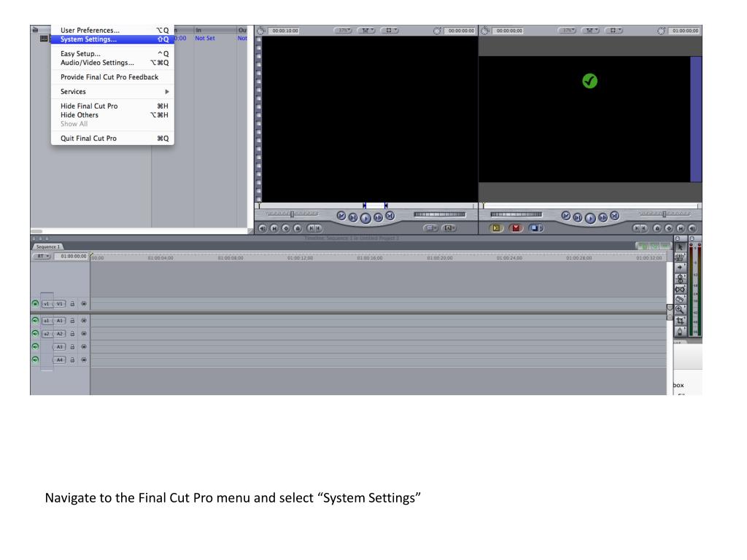This screenshot has width=747, height=560.
Task: Open the Canvas zoom percentage dropdown
Action: pos(567,31)
